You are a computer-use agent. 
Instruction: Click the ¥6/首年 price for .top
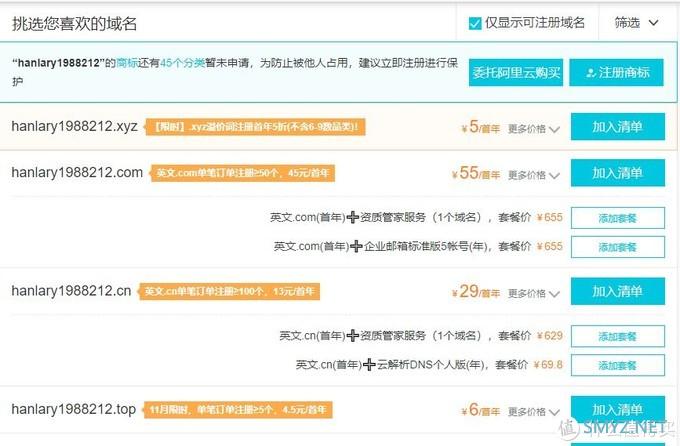481,410
